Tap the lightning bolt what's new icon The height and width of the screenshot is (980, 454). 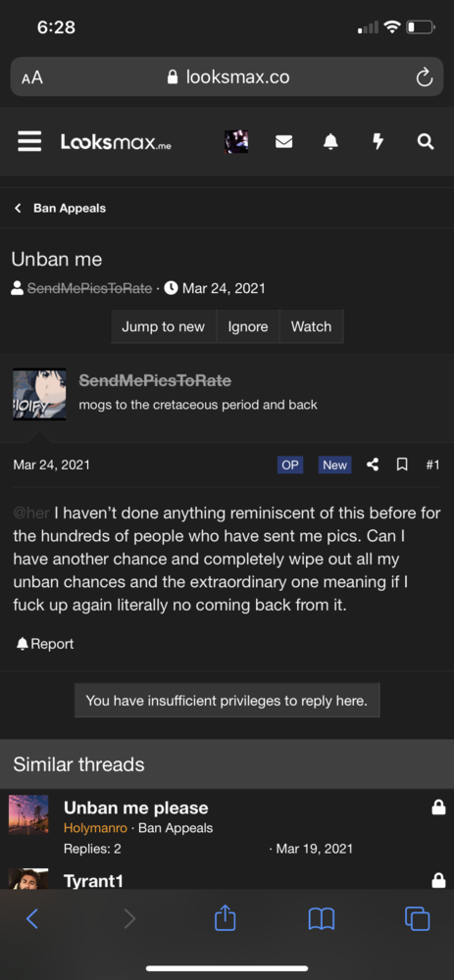tap(378, 142)
